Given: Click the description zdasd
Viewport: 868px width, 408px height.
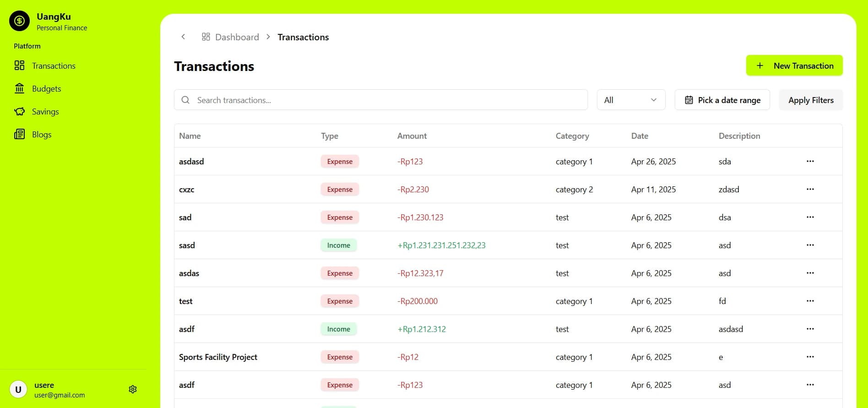Looking at the screenshot, I should pos(729,190).
